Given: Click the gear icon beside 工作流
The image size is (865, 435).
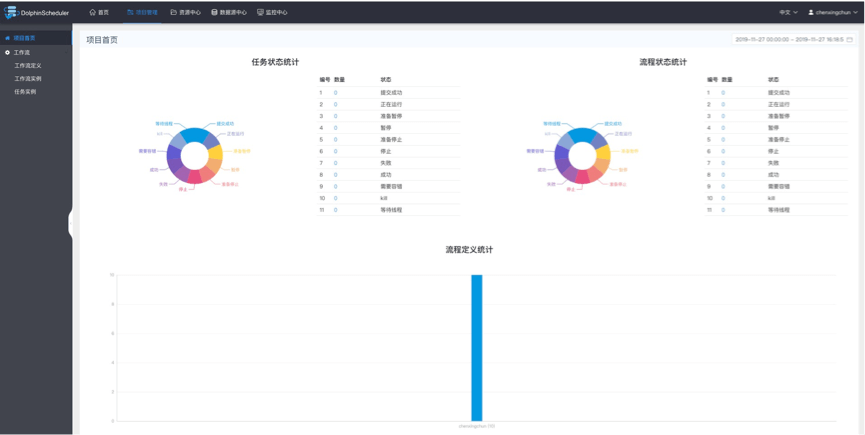Looking at the screenshot, I should click(x=7, y=52).
